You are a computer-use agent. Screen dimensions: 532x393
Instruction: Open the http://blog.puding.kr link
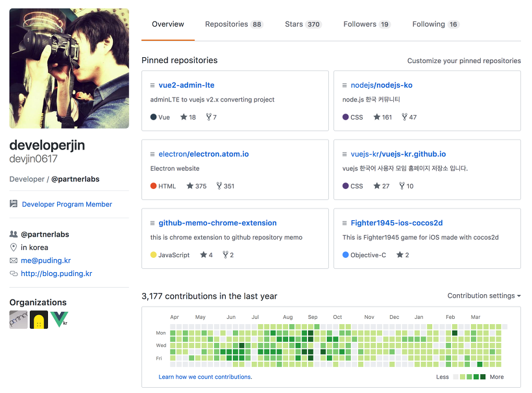tap(56, 273)
